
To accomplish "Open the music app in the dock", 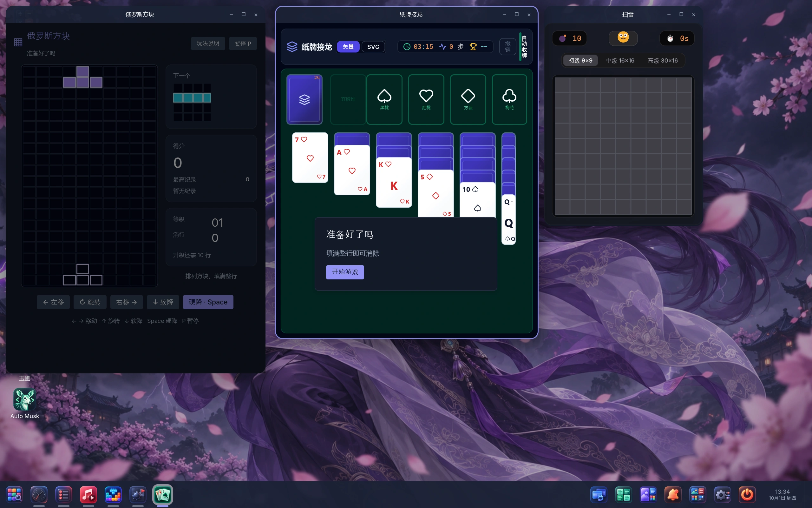I will click(x=88, y=495).
